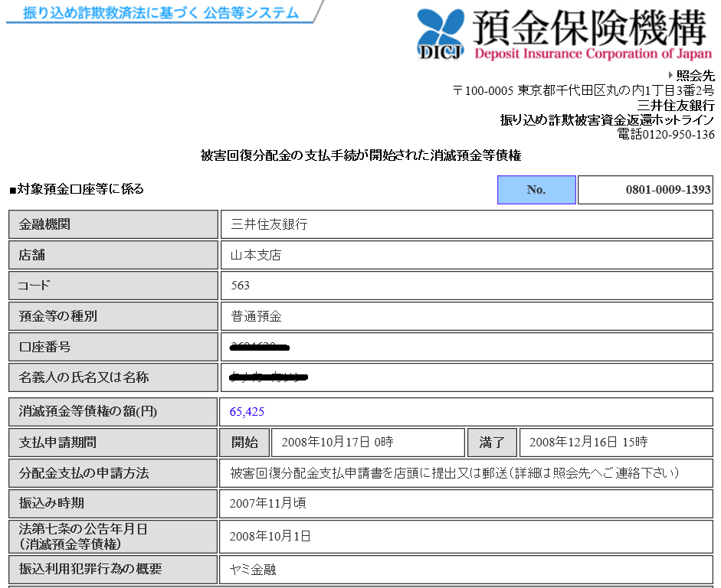Click the 金融機関 row label
This screenshot has height=588, width=721.
click(x=113, y=224)
